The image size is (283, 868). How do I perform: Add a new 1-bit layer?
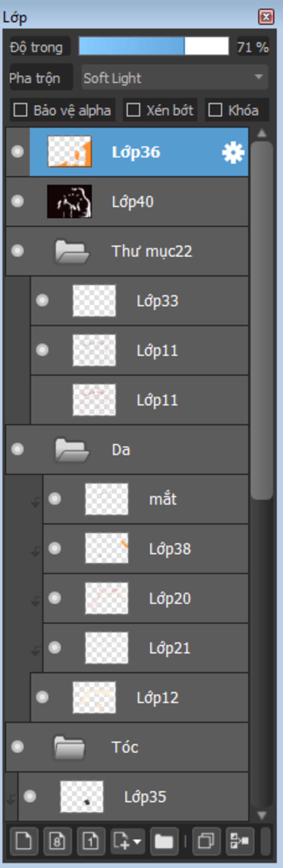[x=91, y=841]
